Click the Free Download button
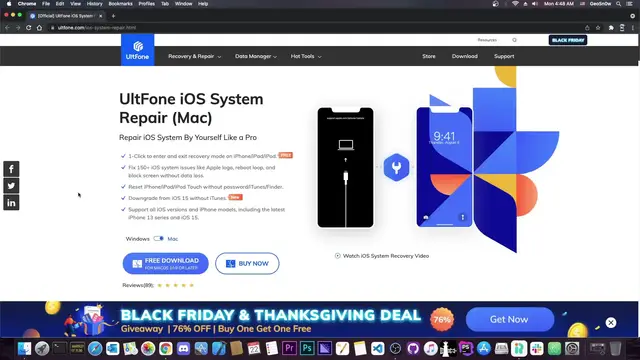640x360 pixels. tap(165, 264)
